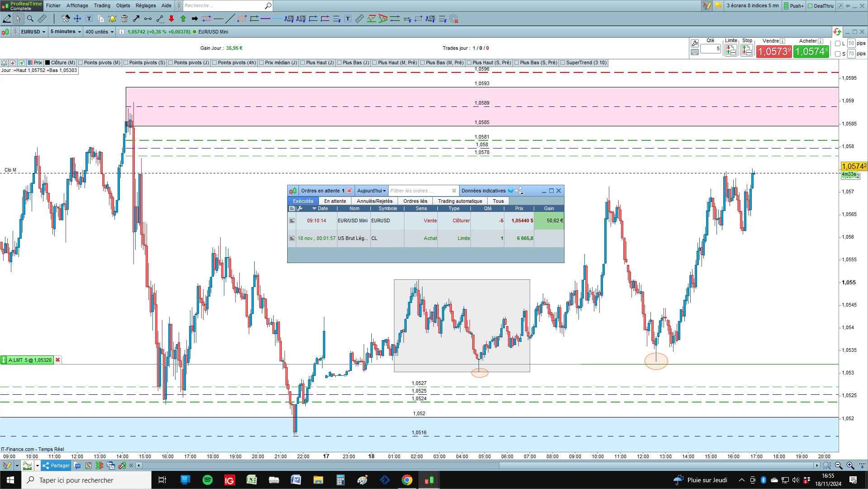The image size is (868, 489).
Task: Open the EURUSD instrument dropdown
Action: click(33, 32)
